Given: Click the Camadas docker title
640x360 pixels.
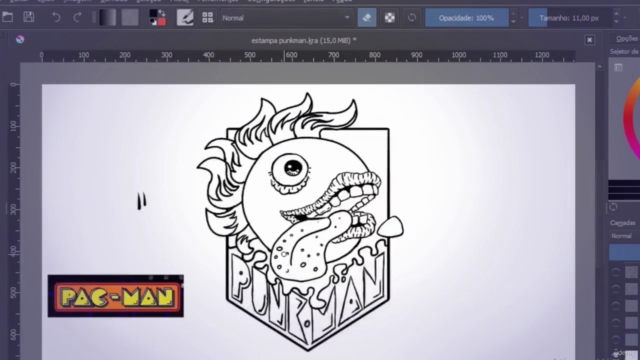Looking at the screenshot, I should (623, 223).
